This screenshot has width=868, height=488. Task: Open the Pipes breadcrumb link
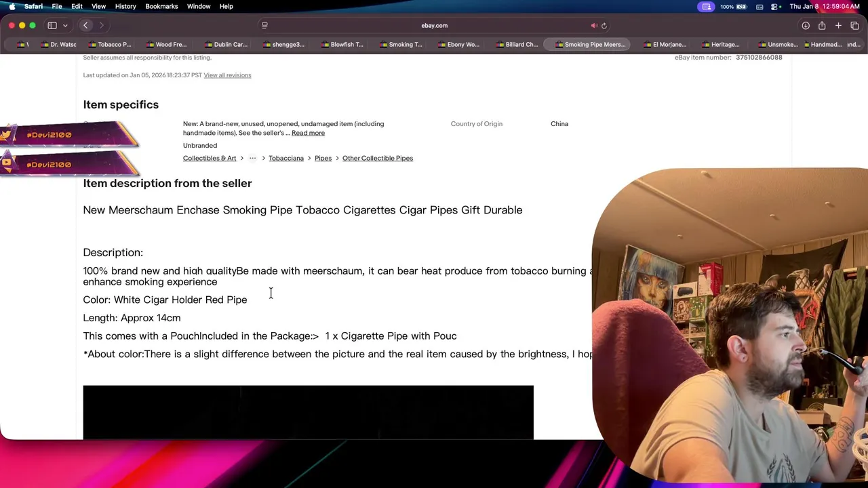click(x=323, y=158)
